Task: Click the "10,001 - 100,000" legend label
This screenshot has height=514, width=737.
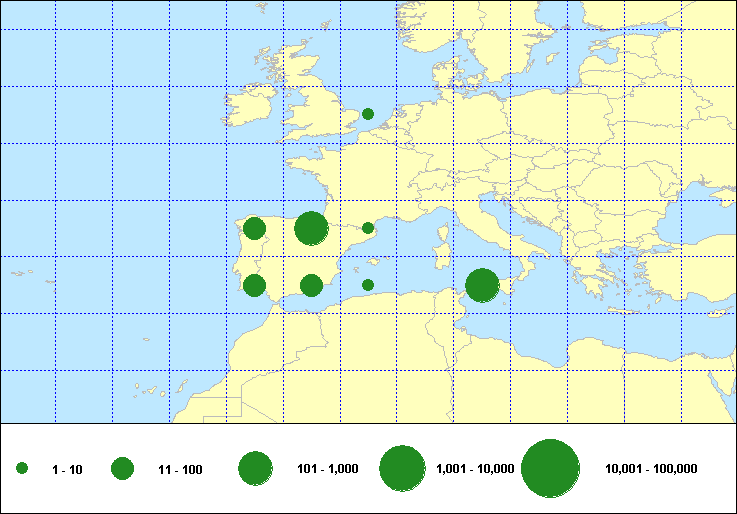Action: (x=651, y=469)
